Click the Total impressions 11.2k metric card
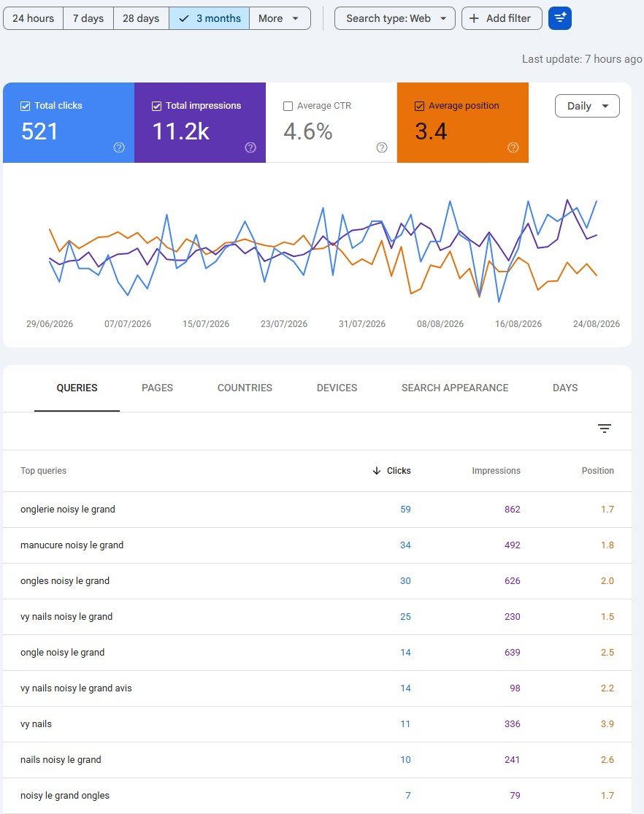The image size is (644, 814). [200, 123]
